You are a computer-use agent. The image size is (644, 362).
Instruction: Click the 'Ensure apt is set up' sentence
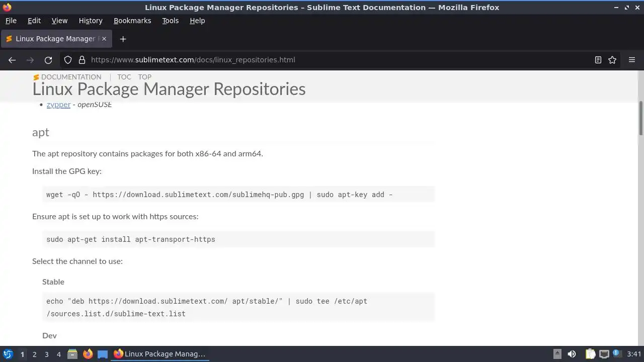tap(115, 216)
